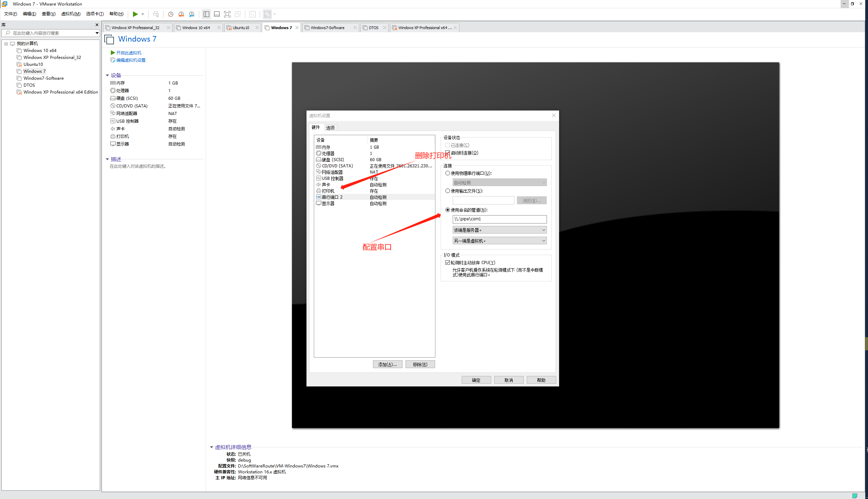Click the named pipe path input field
Viewport: 868px width, 499px height.
[499, 219]
